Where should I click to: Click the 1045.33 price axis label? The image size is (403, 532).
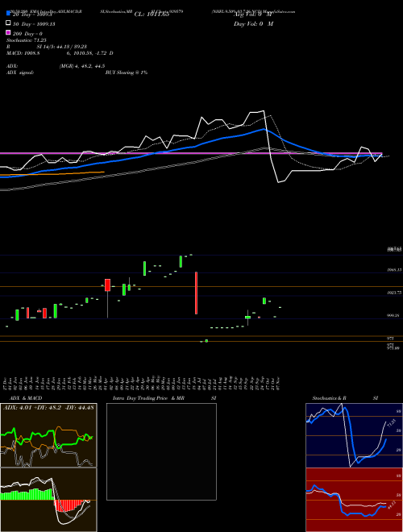(394, 270)
